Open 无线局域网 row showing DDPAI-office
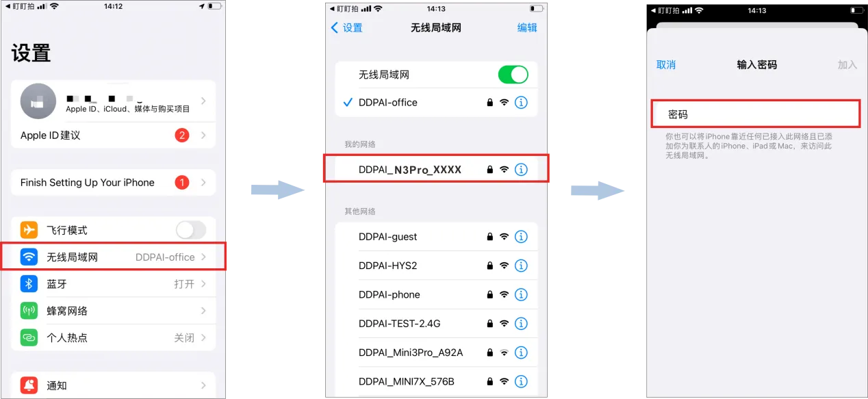This screenshot has height=399, width=868. coord(113,257)
